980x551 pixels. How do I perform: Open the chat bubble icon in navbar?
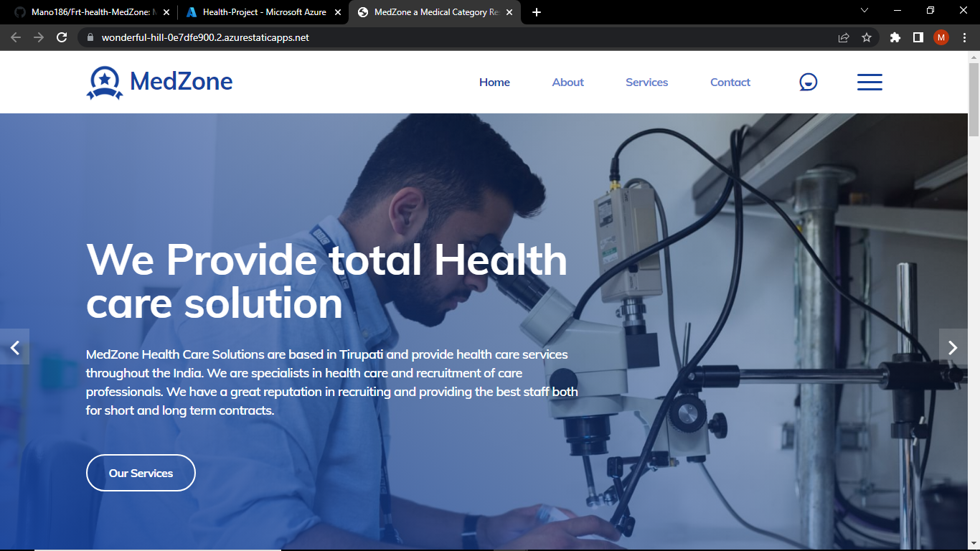click(808, 82)
